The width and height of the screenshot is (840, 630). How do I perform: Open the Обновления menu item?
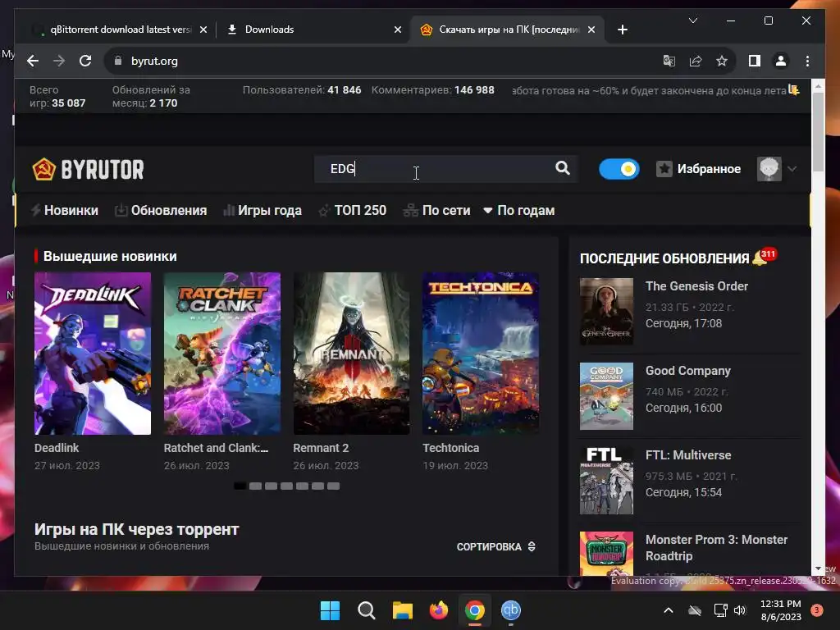(162, 211)
